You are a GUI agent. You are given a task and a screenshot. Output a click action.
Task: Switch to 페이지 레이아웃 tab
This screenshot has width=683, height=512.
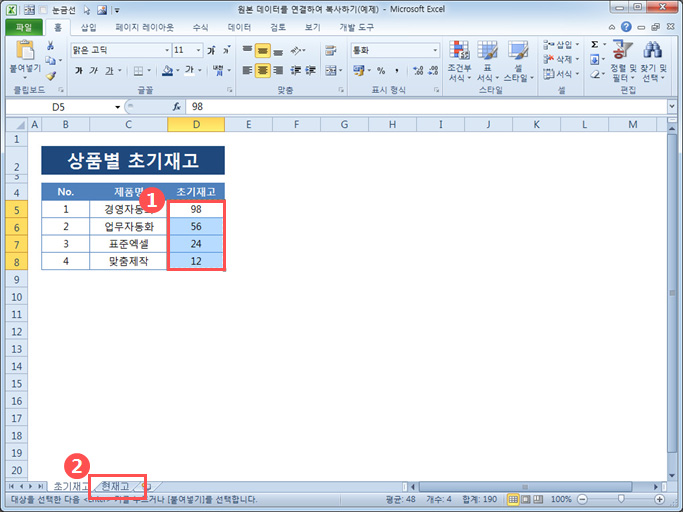click(144, 27)
